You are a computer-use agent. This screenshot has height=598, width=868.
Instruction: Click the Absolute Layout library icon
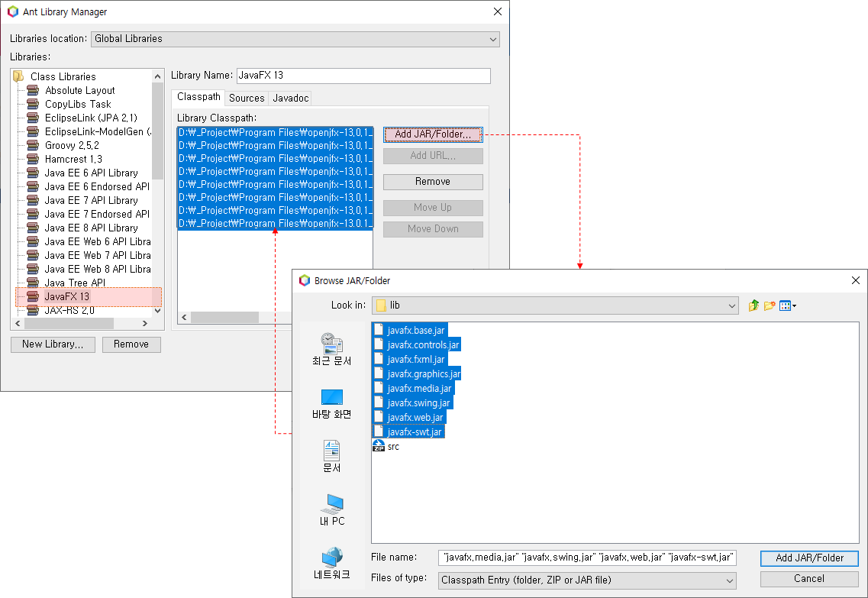[x=33, y=90]
